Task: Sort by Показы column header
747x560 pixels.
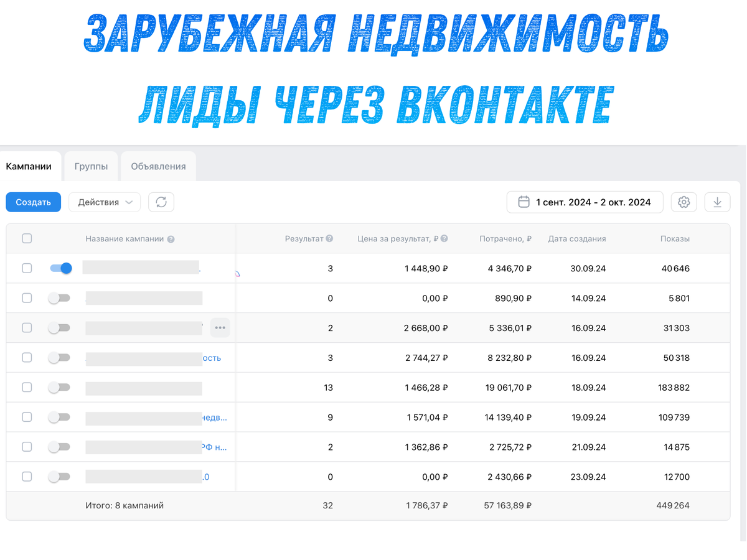Action: click(x=675, y=238)
